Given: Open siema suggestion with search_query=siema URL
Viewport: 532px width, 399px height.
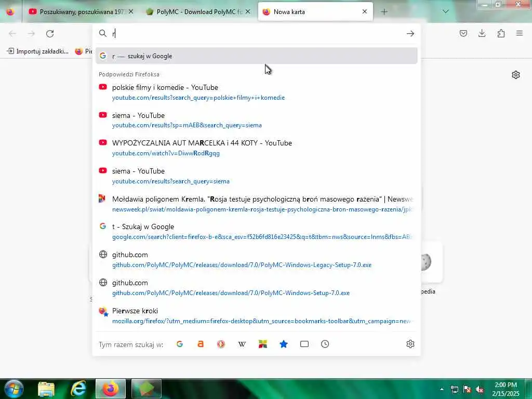Looking at the screenshot, I should pyautogui.click(x=256, y=176).
